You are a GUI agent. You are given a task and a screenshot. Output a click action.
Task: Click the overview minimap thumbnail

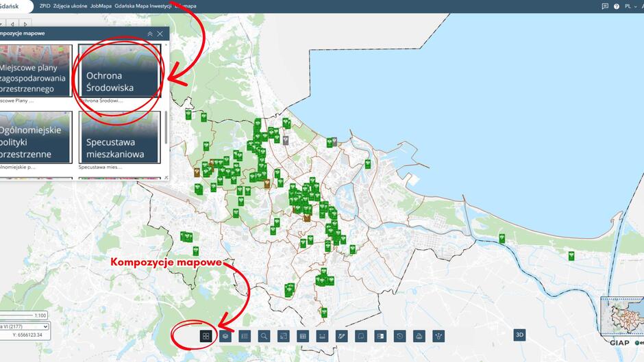click(622, 316)
